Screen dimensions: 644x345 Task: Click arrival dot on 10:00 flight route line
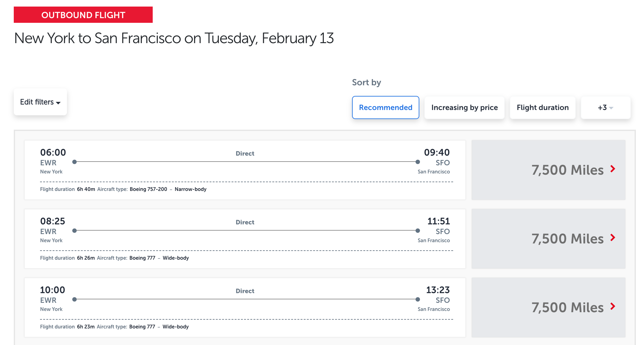pyautogui.click(x=417, y=299)
